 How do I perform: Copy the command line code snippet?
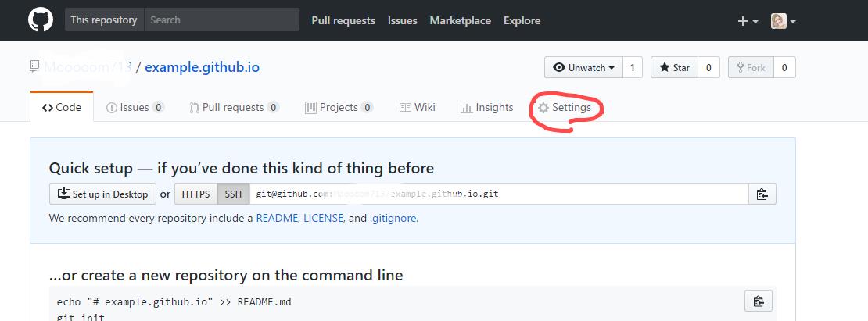pos(758,301)
